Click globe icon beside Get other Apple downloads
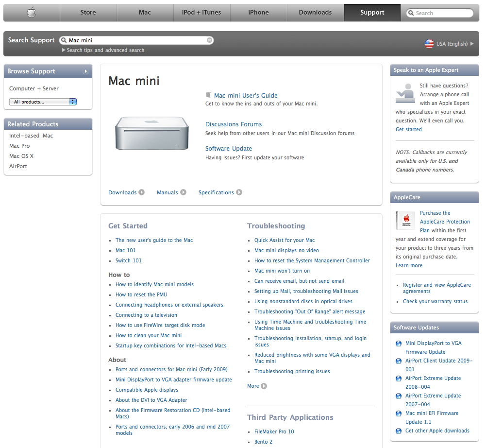This screenshot has width=486, height=448. [399, 431]
